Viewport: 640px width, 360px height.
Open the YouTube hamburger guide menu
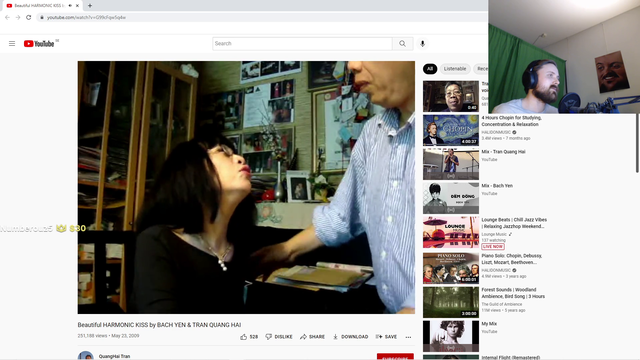click(12, 44)
